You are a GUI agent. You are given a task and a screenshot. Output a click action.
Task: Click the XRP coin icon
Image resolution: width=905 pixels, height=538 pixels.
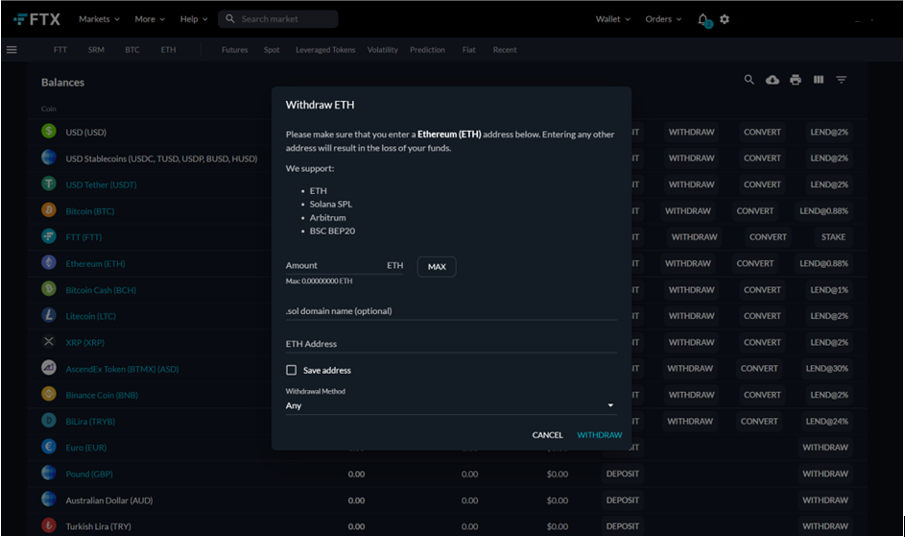49,342
